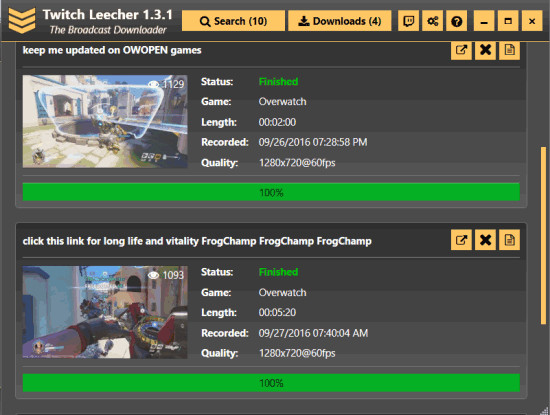The height and width of the screenshot is (415, 550).
Task: Select the 'click this link for long life' title
Action: pos(197,241)
